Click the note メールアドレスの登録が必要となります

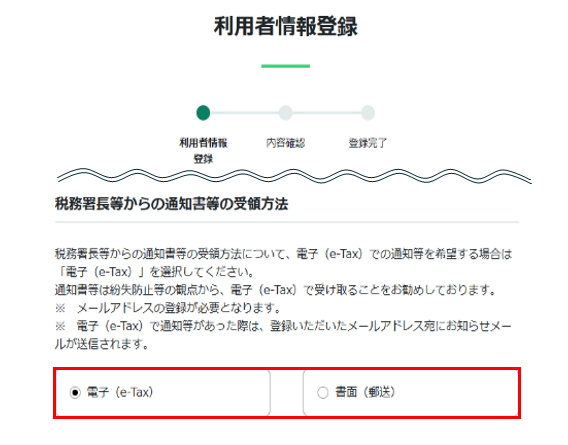click(x=168, y=308)
